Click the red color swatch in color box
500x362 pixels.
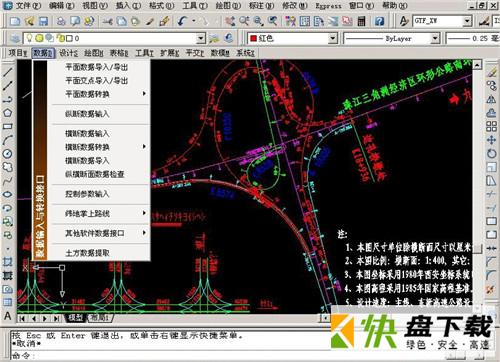point(253,38)
